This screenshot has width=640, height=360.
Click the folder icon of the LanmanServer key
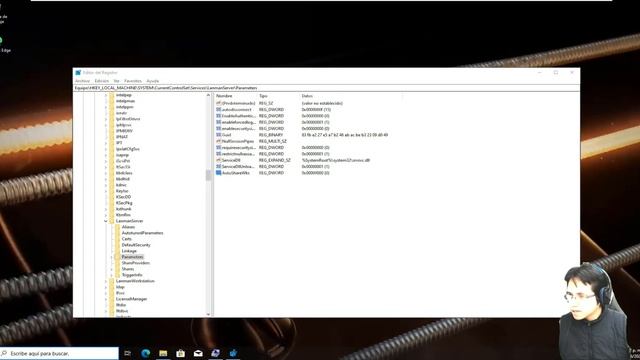click(x=111, y=221)
